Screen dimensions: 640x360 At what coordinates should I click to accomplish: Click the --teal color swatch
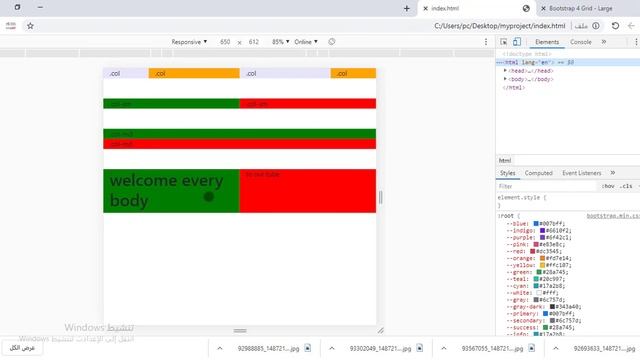pyautogui.click(x=536, y=279)
